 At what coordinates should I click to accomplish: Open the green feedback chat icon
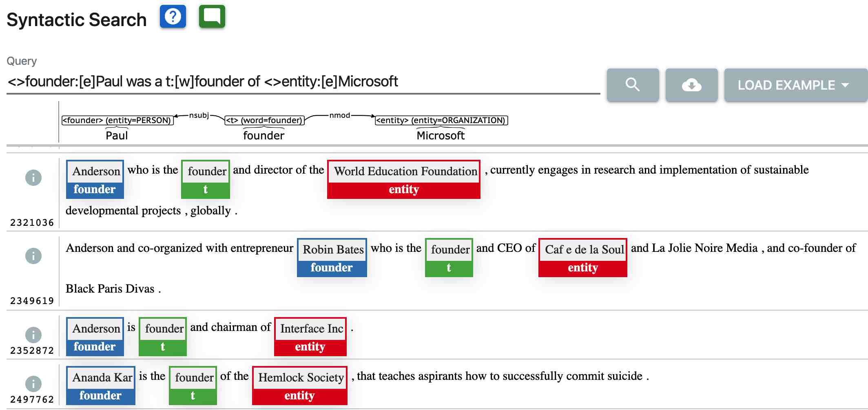click(212, 17)
